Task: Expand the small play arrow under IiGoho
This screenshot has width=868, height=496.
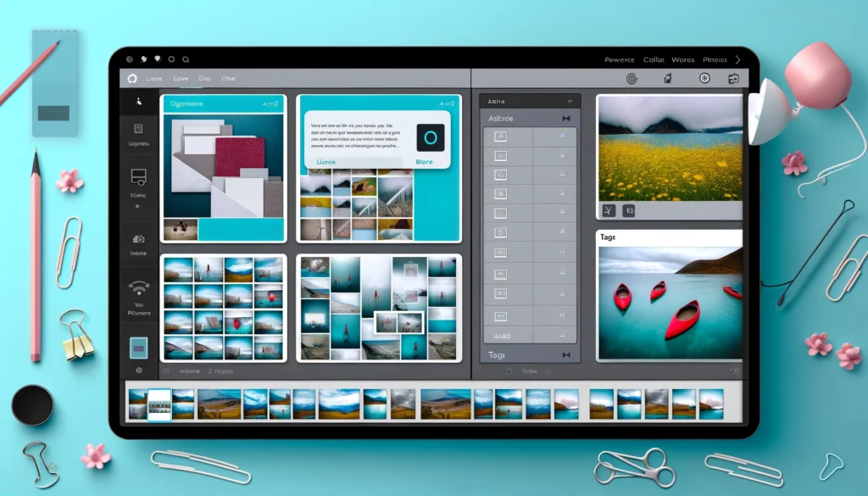Action: pos(138,207)
